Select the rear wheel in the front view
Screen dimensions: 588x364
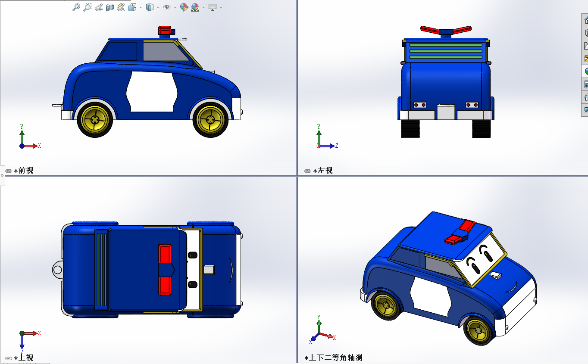[x=95, y=119]
